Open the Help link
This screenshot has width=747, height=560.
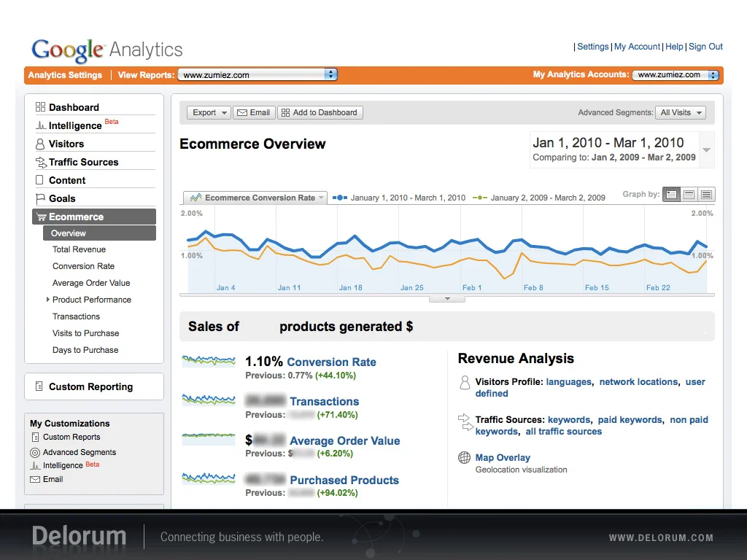click(674, 47)
